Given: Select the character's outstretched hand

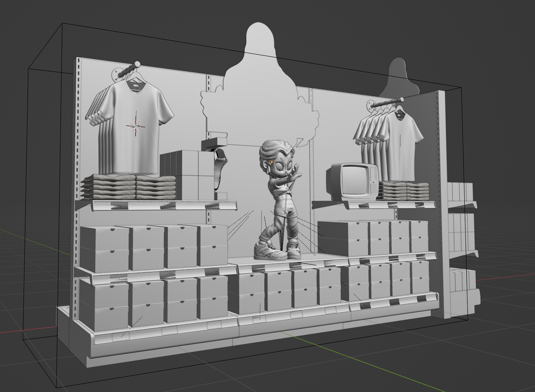Looking at the screenshot, I should (x=295, y=173).
